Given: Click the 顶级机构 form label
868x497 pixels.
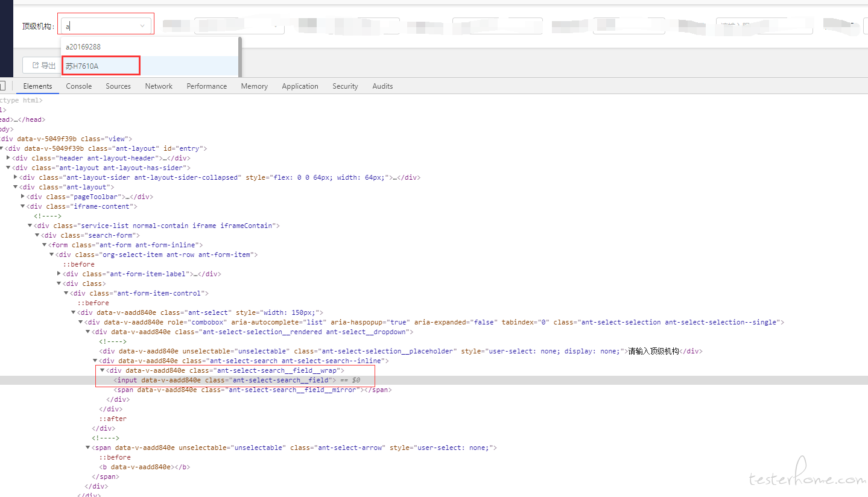Looking at the screenshot, I should (x=38, y=26).
